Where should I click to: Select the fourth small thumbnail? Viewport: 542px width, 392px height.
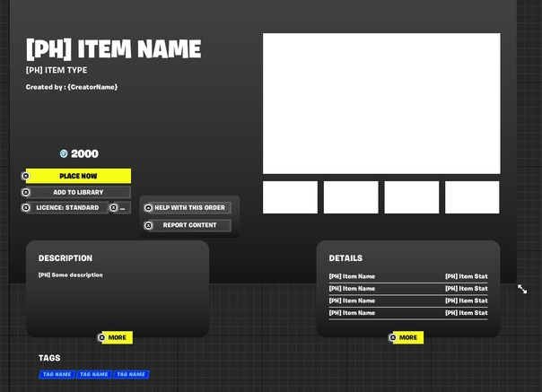pos(472,197)
